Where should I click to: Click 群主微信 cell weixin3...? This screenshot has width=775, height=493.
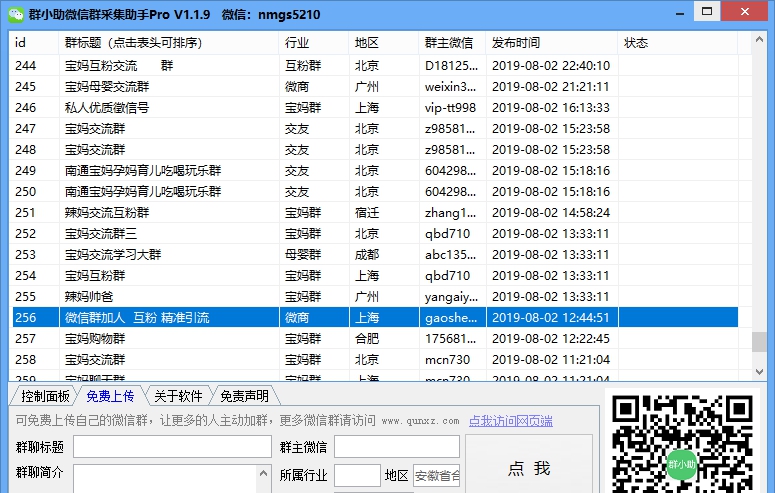click(450, 87)
